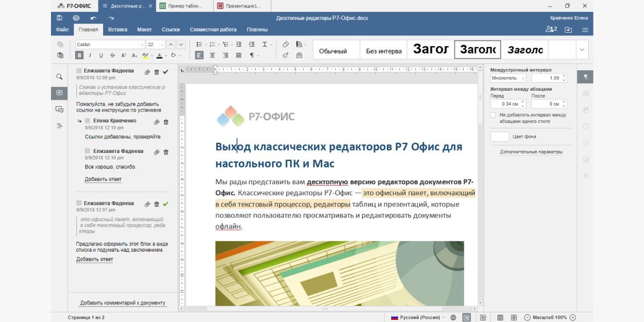This screenshot has width=644, height=322.
Task: Undo the last action
Action: pyautogui.click(x=93, y=18)
